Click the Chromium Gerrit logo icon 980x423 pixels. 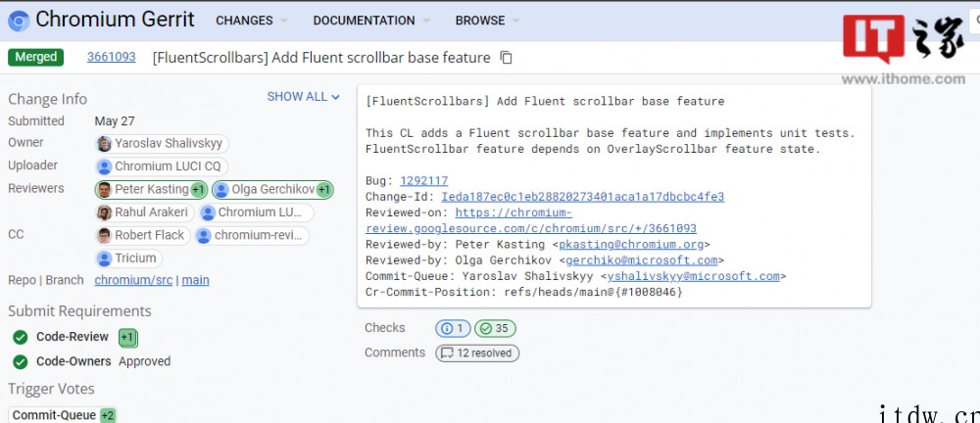tap(19, 21)
